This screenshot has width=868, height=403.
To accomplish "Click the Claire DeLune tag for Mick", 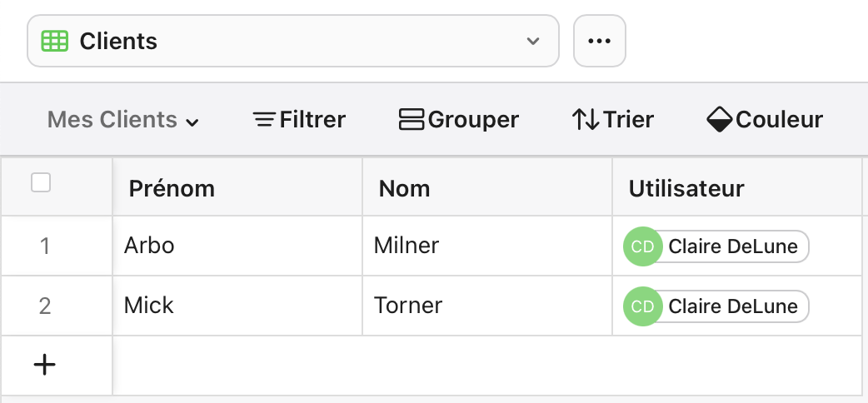I will point(733,306).
